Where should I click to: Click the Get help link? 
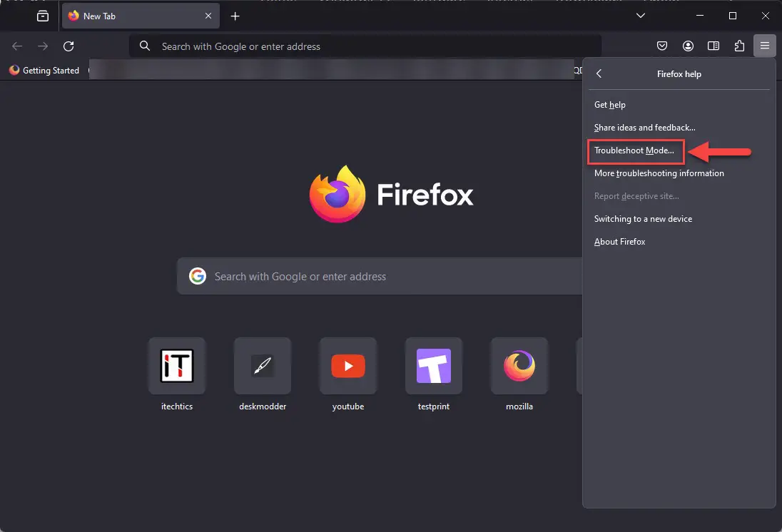(609, 104)
